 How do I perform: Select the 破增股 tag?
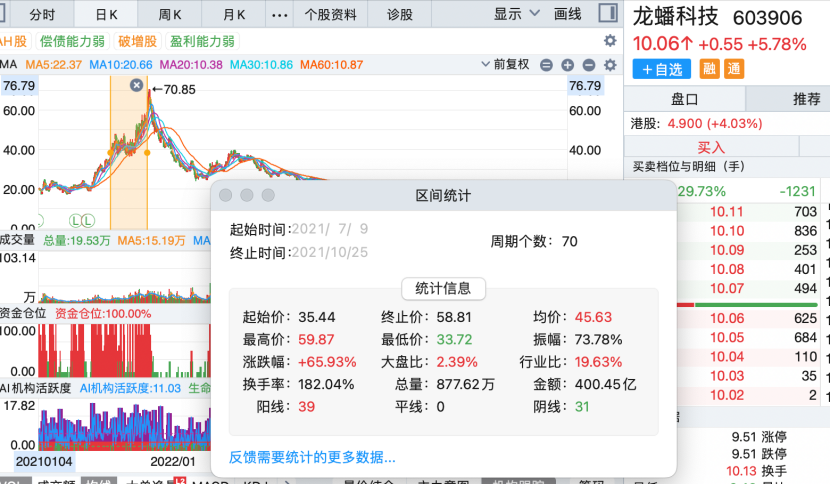[x=137, y=41]
